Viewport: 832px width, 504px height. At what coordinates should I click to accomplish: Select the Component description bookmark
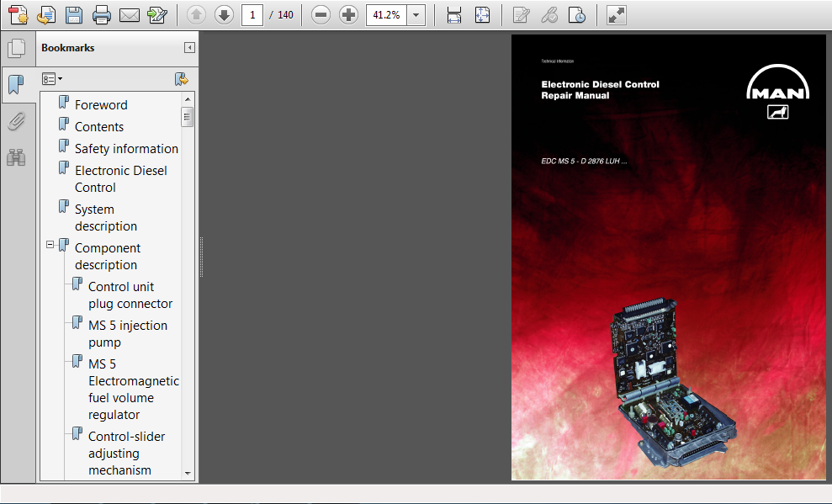pos(108,257)
